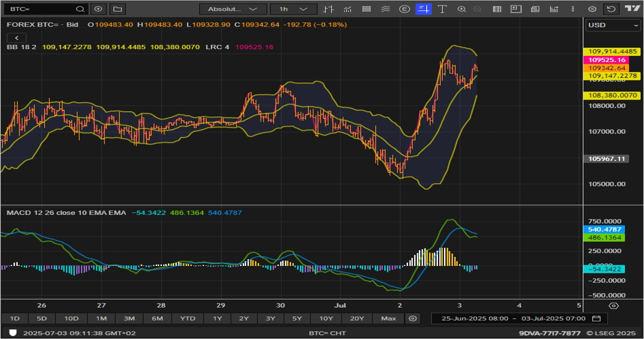Click the Jul label on the time axis
The image size is (644, 339).
340,305
